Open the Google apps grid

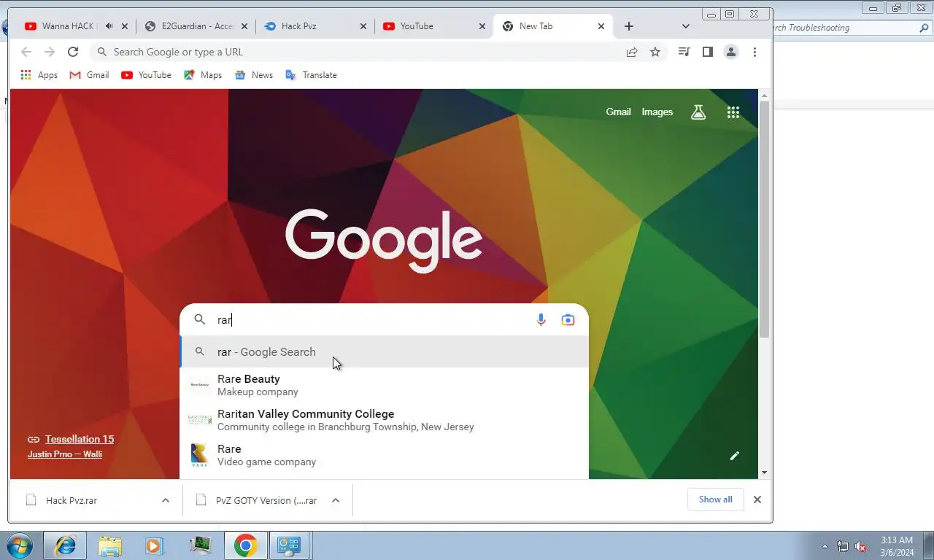pyautogui.click(x=733, y=112)
